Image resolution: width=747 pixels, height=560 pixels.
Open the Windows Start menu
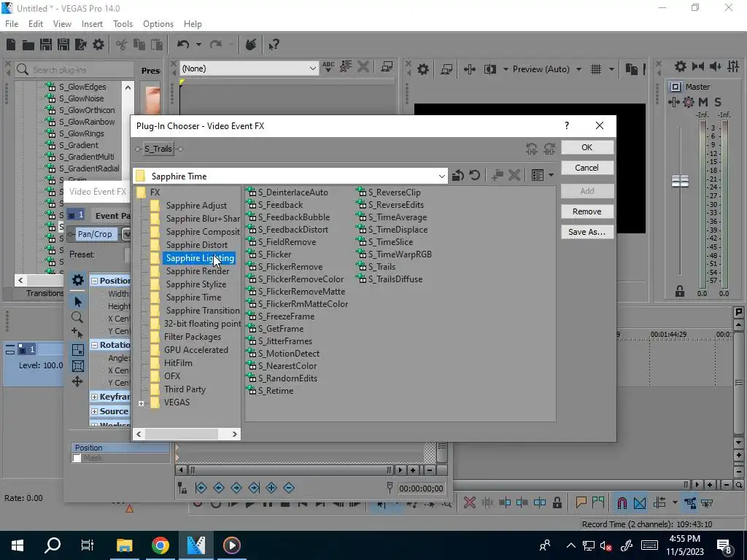tap(18, 545)
